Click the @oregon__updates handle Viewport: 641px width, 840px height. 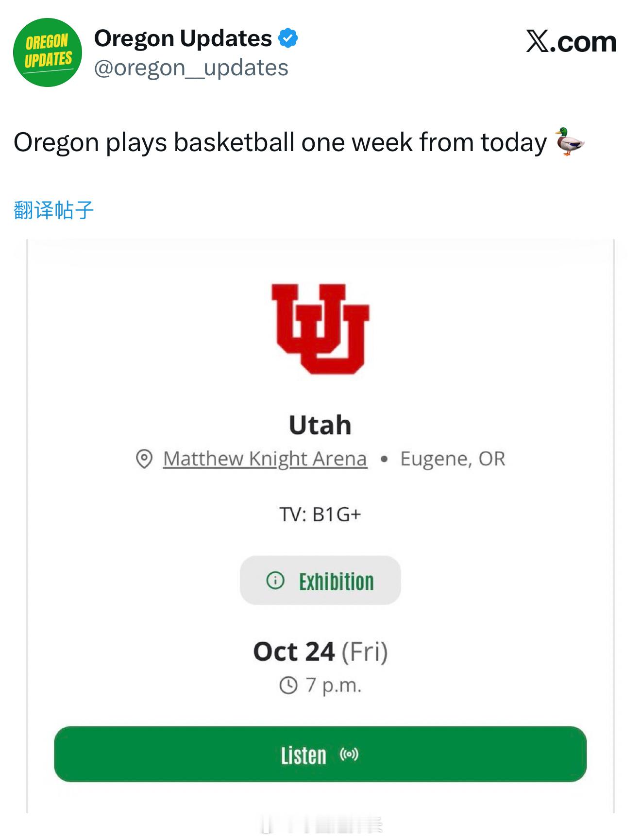click(191, 68)
